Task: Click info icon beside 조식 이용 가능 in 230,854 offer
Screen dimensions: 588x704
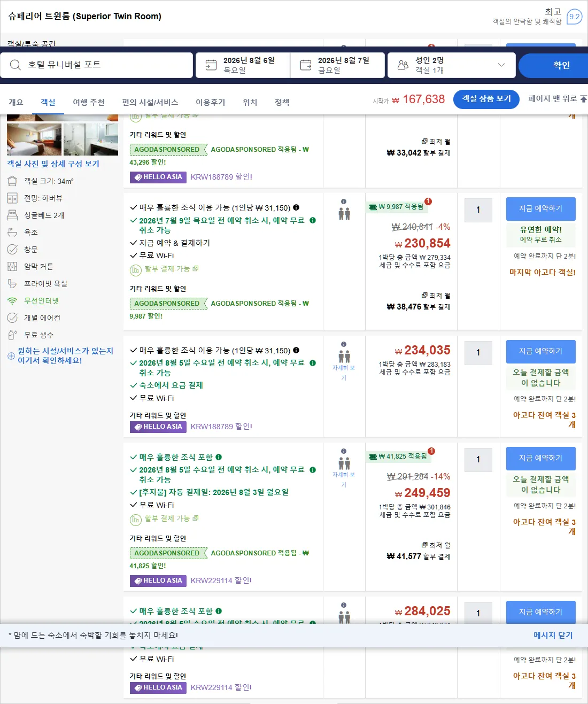Action: pyautogui.click(x=296, y=207)
